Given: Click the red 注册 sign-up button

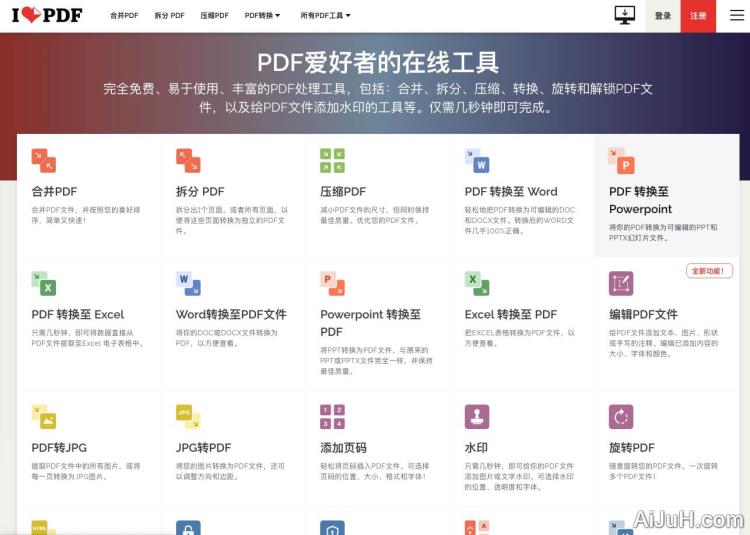Looking at the screenshot, I should pyautogui.click(x=698, y=16).
